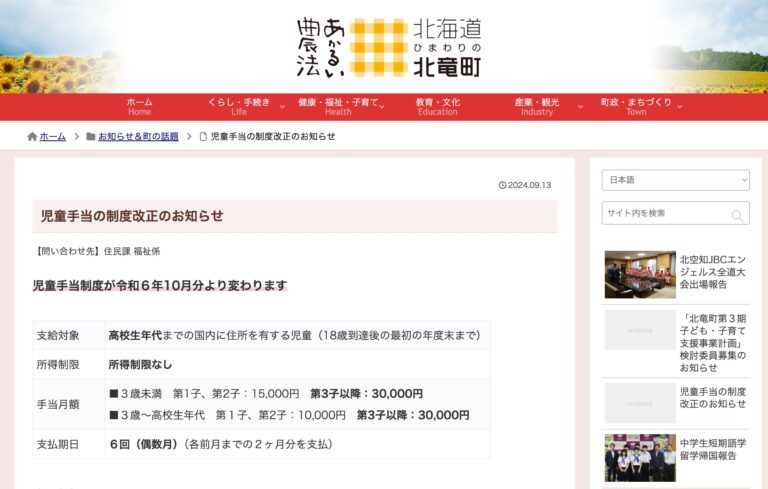Expand the くらし・手続き menu chevron
Screen dimensions: 768x489
282,106
